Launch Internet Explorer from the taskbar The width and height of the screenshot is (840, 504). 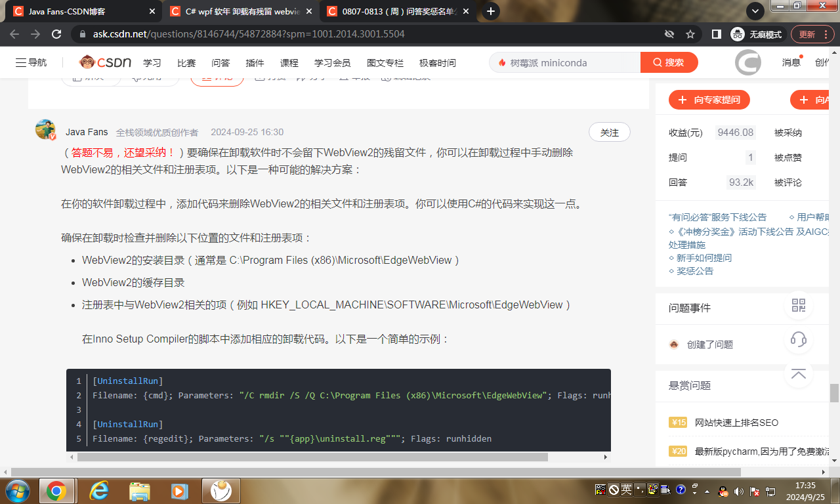(98, 490)
